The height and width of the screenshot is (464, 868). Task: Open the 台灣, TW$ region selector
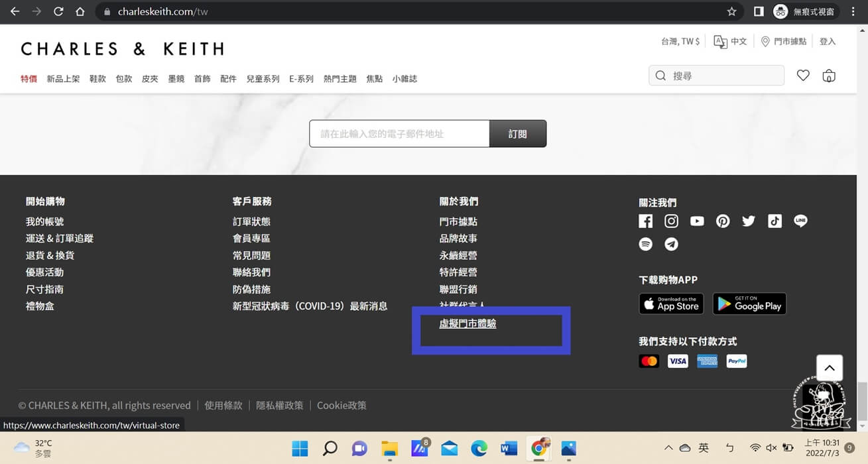pos(679,40)
